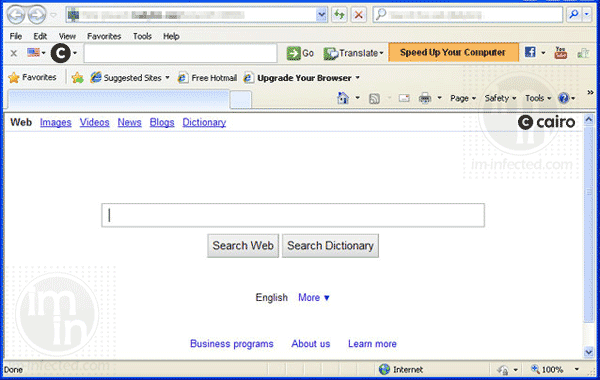
Task: Open the command bar Tools dropdown
Action: (538, 98)
